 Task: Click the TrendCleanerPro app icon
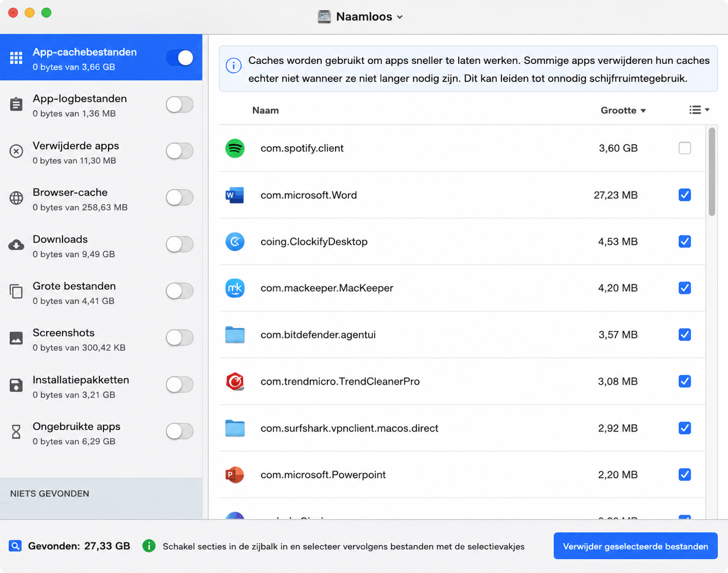tap(235, 381)
